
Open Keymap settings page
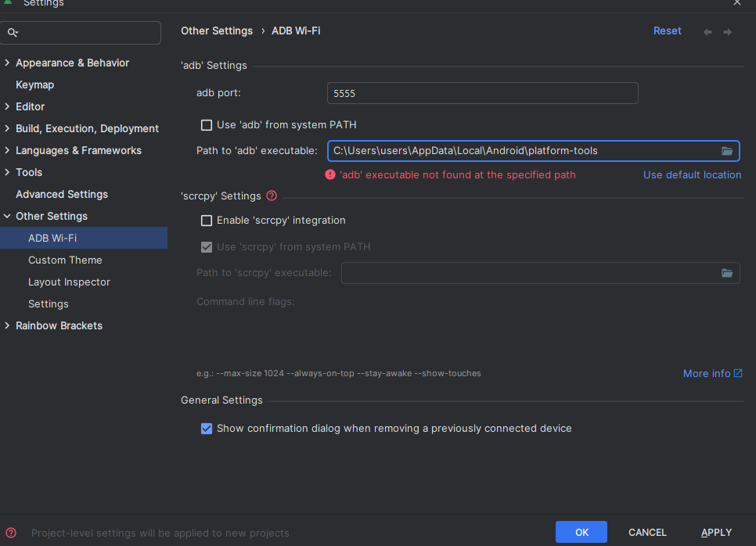(x=34, y=84)
